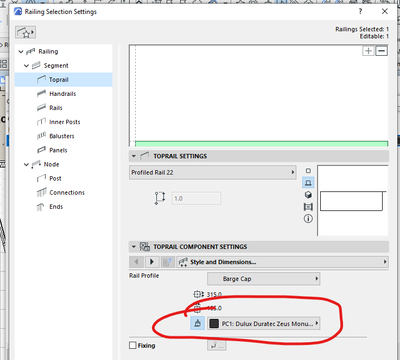Click the zoom out minus icon
The width and height of the screenshot is (400, 360).
click(382, 51)
